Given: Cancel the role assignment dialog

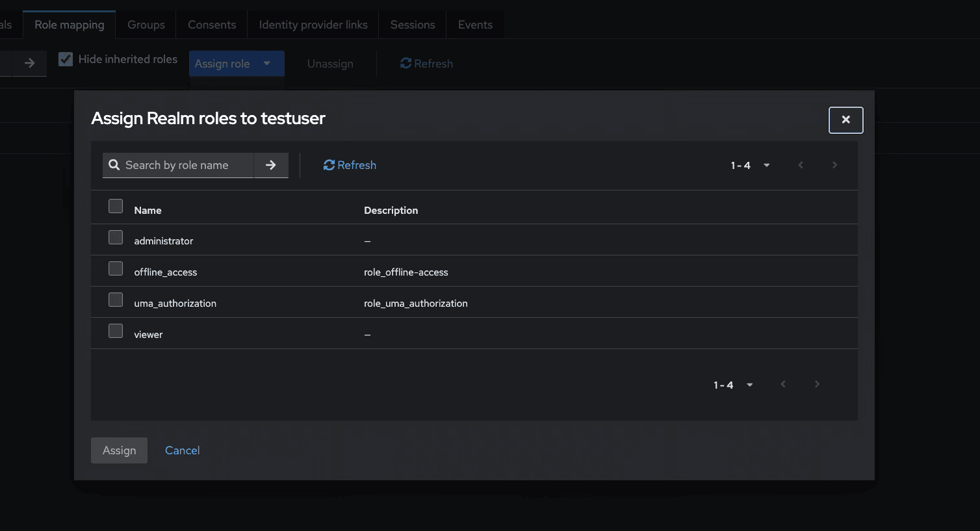Looking at the screenshot, I should click(182, 450).
